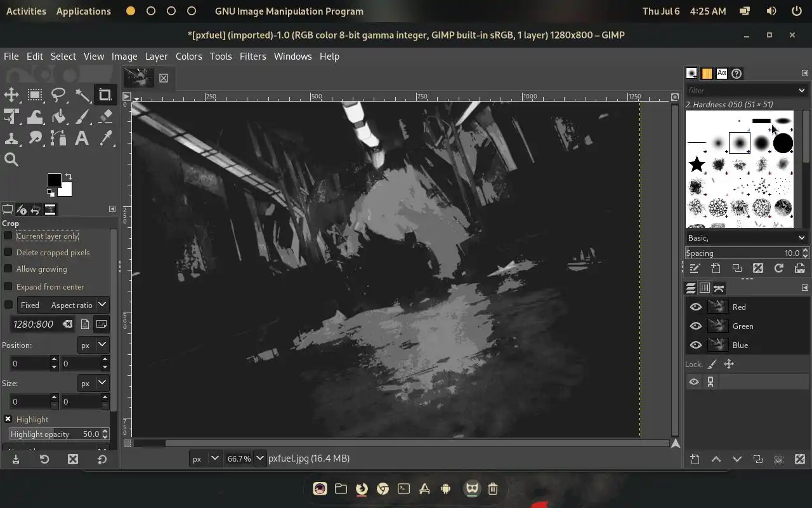Select the Color Picker tool
The height and width of the screenshot is (508, 812).
click(x=106, y=138)
